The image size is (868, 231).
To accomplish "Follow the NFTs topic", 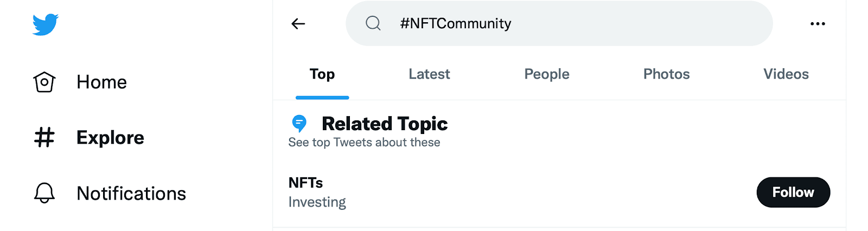I will pos(793,193).
